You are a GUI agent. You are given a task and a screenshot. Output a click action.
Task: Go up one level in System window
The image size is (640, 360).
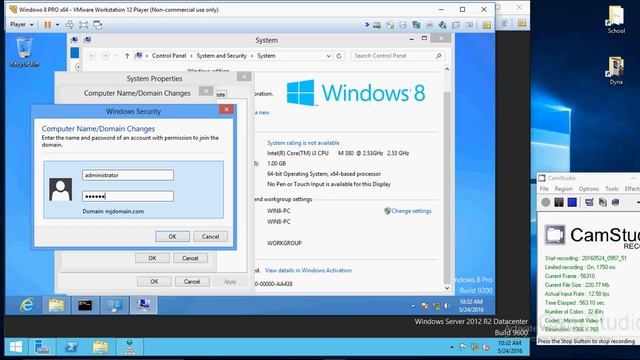click(127, 56)
